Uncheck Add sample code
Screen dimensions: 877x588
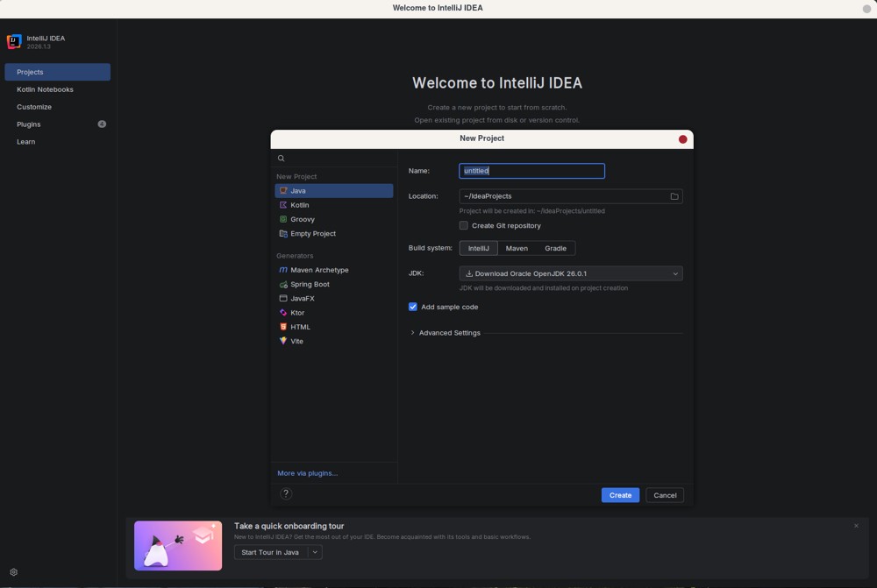coord(413,307)
